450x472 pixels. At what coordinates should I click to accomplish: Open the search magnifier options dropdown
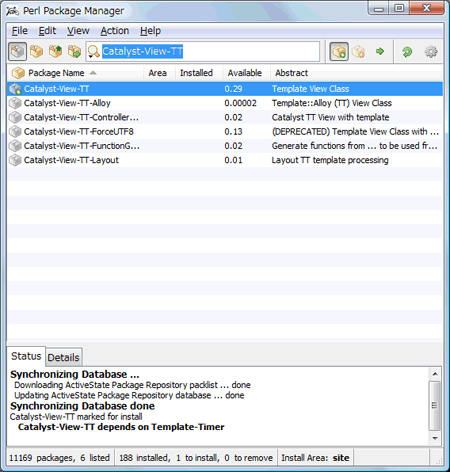coord(94,52)
